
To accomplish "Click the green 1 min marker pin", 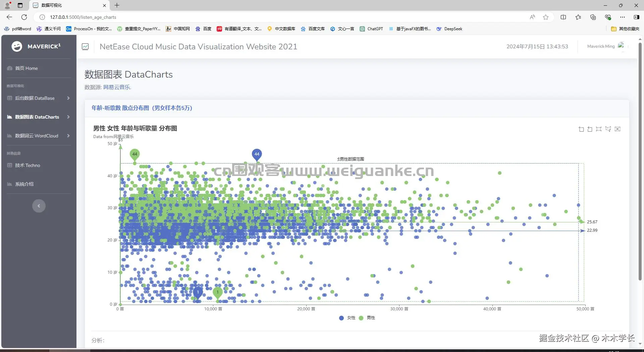I will pos(218,293).
